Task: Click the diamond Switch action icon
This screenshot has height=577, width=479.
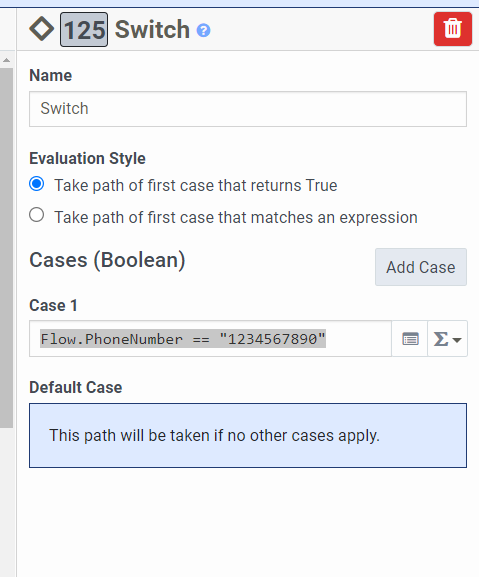Action: pos(42,29)
